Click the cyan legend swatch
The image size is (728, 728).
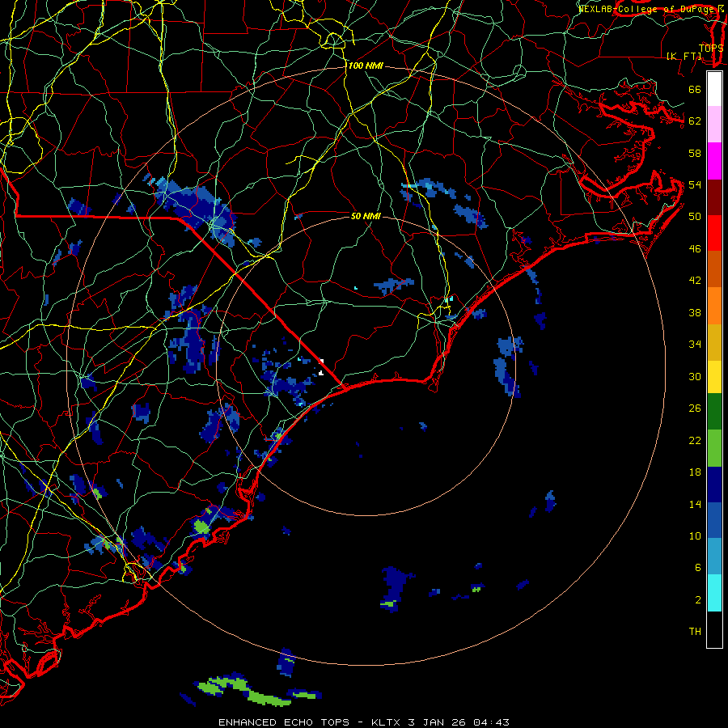point(714,593)
